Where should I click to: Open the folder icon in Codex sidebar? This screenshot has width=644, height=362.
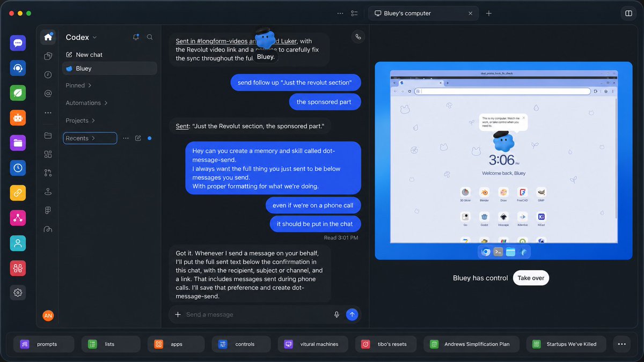point(48,136)
